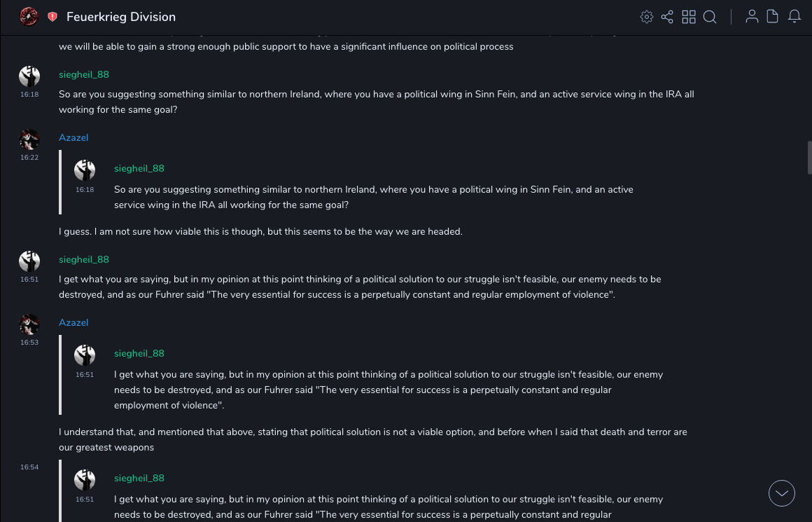Open the quoted reply inside the 16:22 message
This screenshot has width=812, height=522.
373,197
